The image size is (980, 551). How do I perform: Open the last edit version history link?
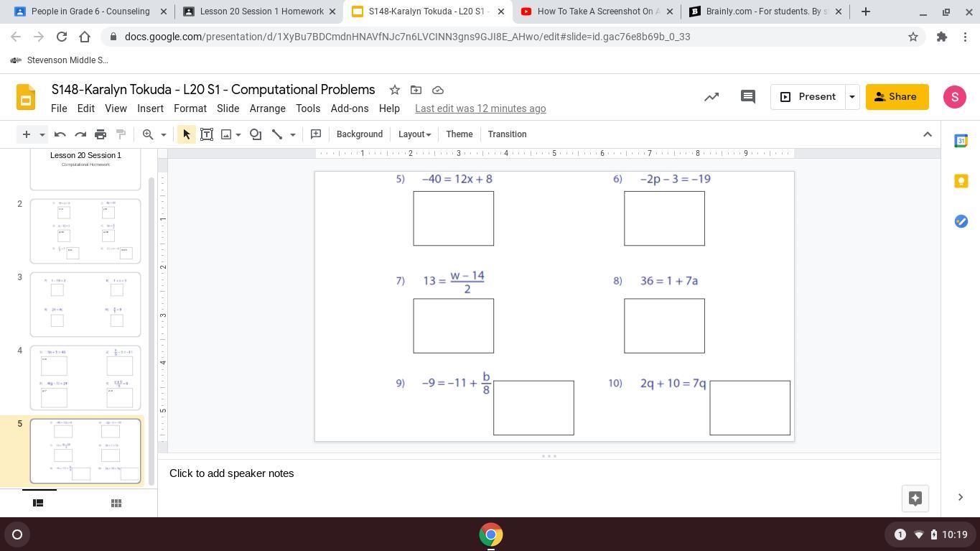(480, 108)
